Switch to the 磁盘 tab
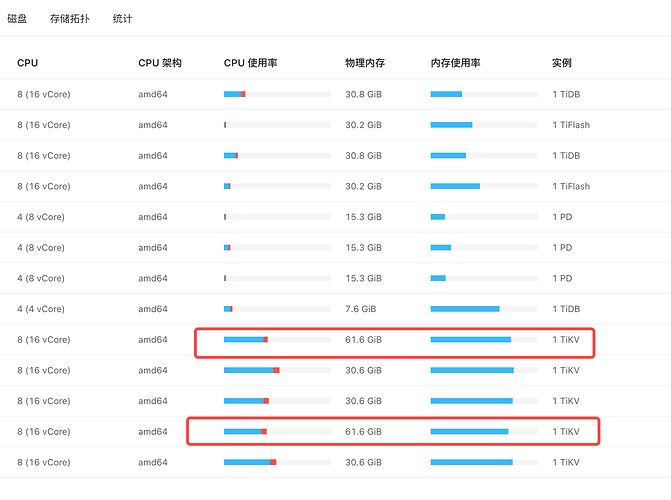This screenshot has width=671, height=500. point(17,19)
